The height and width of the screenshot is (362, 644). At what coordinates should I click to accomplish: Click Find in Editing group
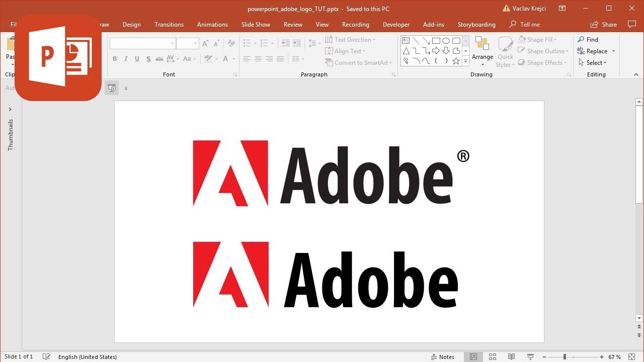588,39
